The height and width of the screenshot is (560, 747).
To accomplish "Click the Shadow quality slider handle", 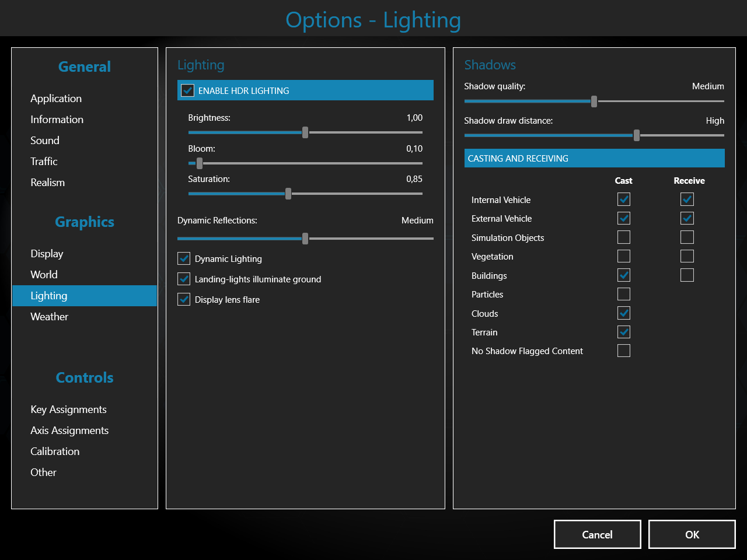I will click(x=594, y=101).
